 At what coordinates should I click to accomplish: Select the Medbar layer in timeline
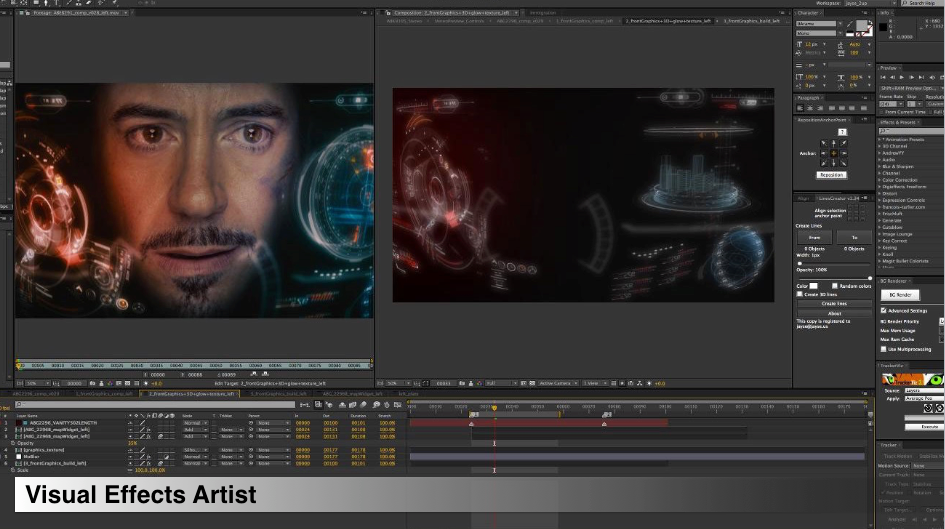point(32,457)
